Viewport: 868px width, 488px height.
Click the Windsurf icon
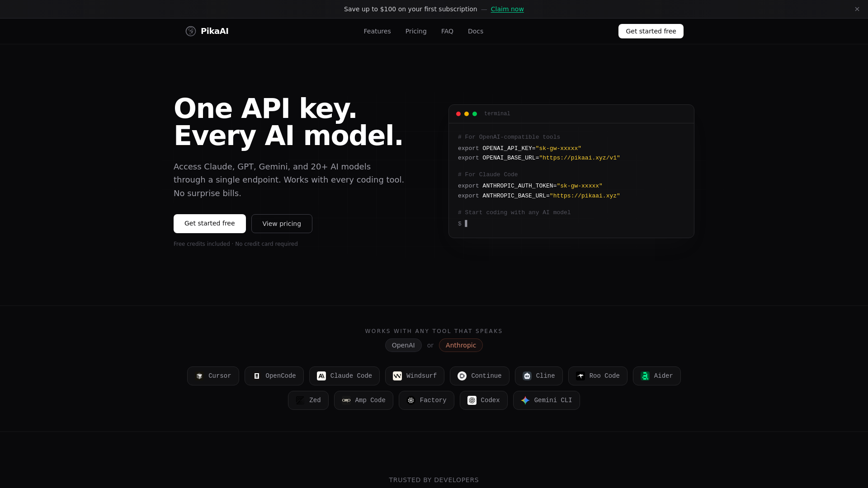click(x=397, y=376)
